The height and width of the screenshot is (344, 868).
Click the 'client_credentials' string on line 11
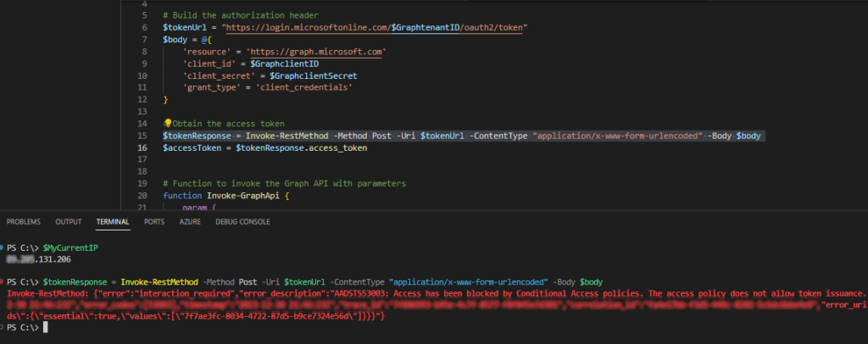tap(304, 87)
